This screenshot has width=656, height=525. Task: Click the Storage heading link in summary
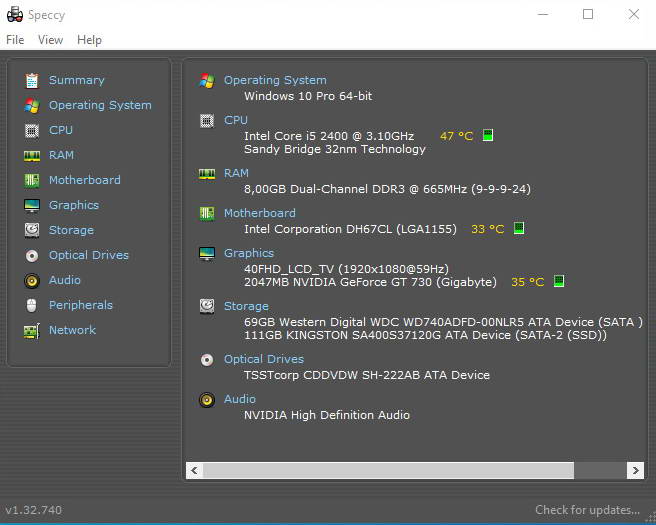coord(246,306)
